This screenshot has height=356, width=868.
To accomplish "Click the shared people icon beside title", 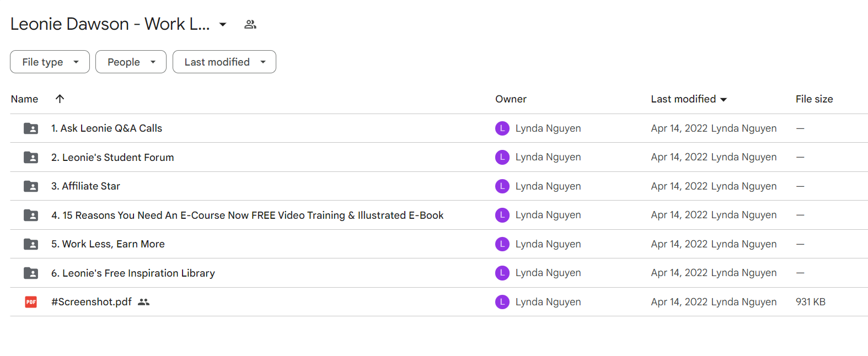I will [250, 24].
